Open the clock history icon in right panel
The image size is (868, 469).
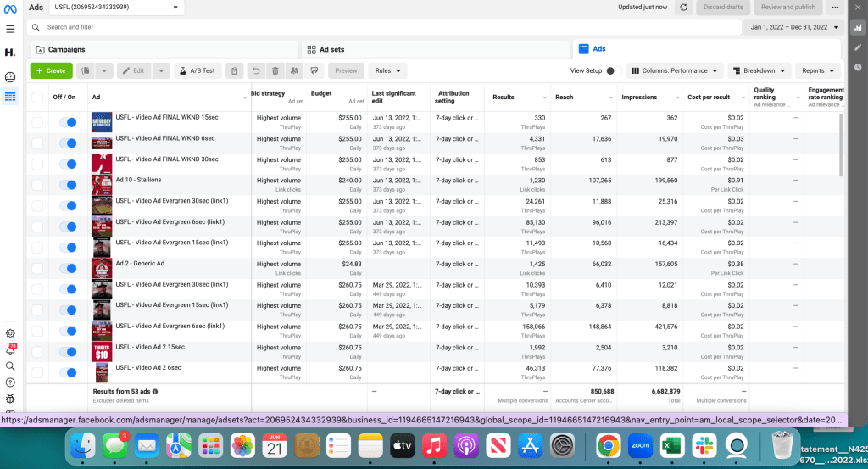coord(858,67)
